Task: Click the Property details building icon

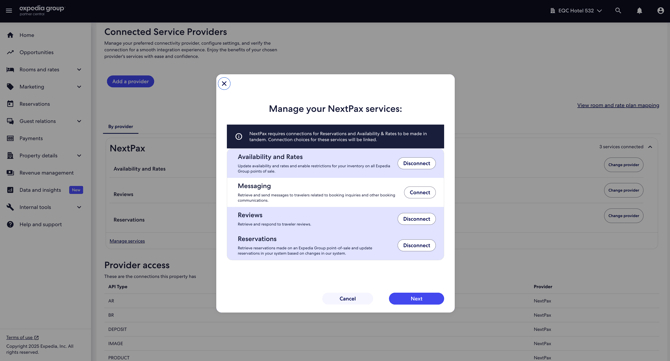Action: [x=10, y=156]
